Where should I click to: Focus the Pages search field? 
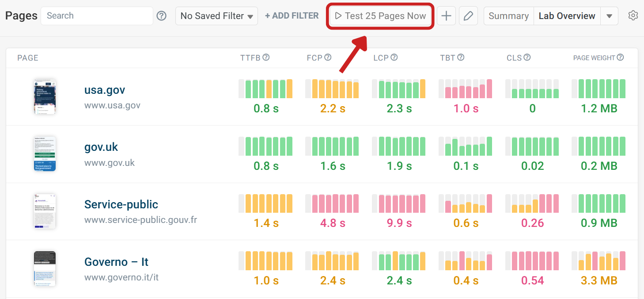coord(97,16)
